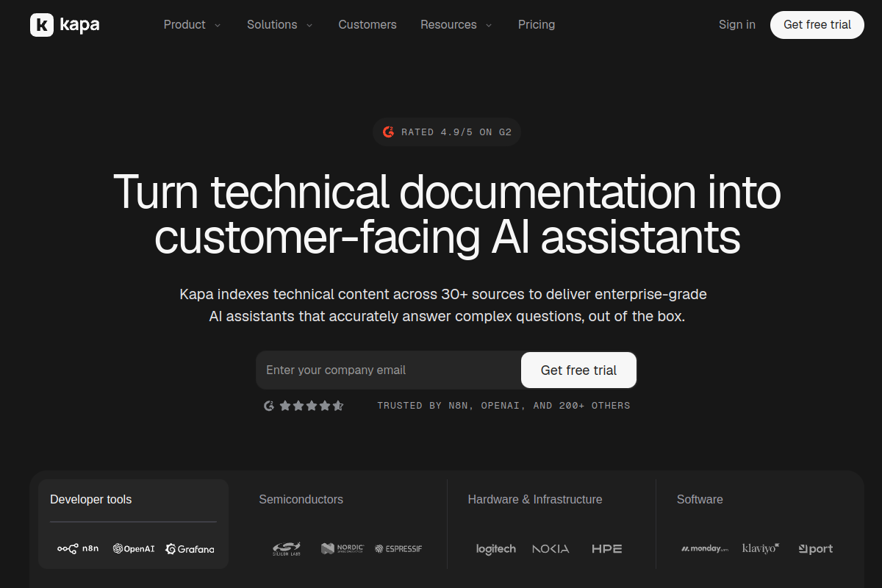Click Trusted by n8n, OpenAI text
882x588 pixels.
(503, 406)
